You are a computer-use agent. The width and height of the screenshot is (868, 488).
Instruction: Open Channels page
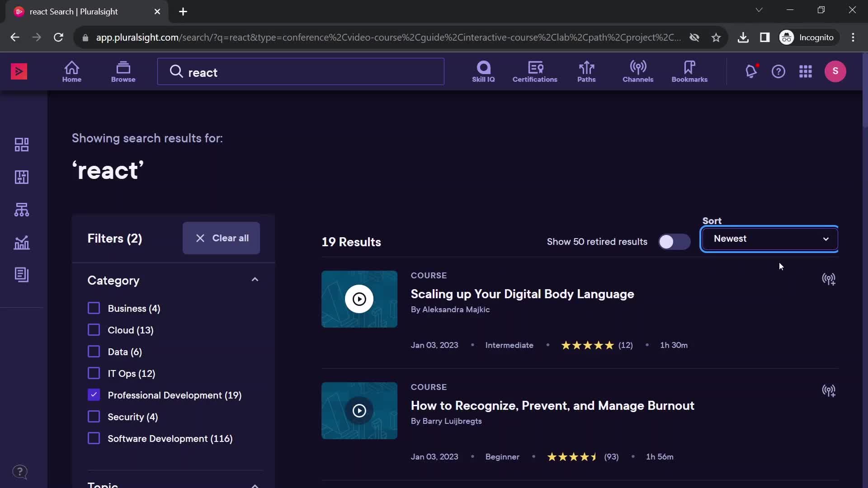pos(638,71)
